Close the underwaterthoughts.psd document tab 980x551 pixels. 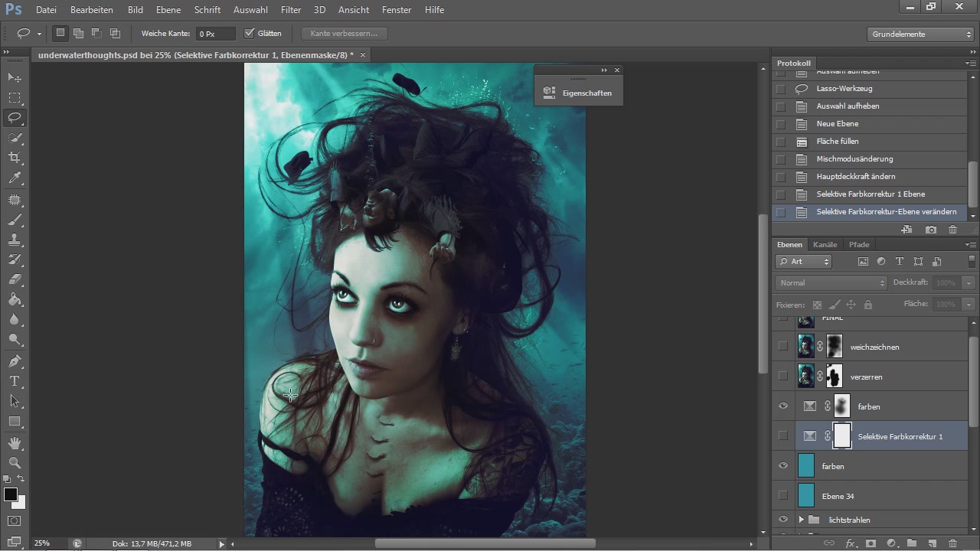point(363,55)
